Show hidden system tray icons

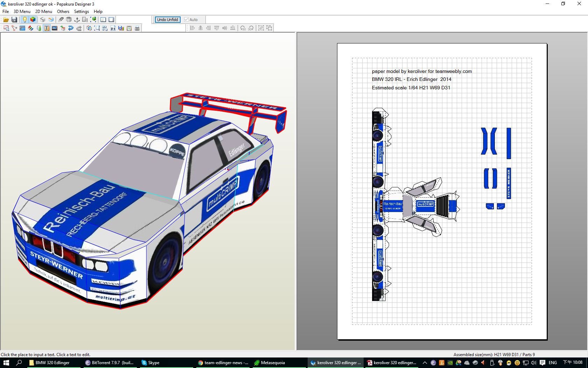pyautogui.click(x=425, y=363)
